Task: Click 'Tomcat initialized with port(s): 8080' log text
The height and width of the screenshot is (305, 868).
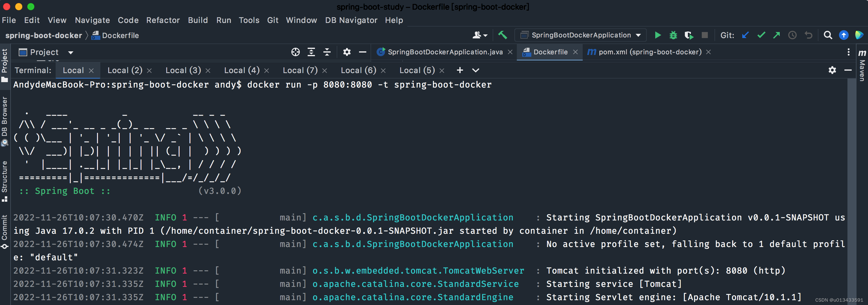Action: pyautogui.click(x=666, y=271)
